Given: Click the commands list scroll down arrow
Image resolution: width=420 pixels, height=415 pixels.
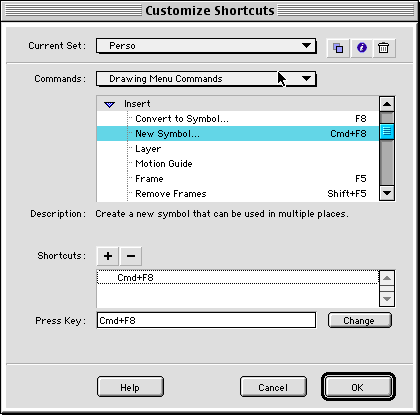Looking at the screenshot, I should tap(387, 193).
